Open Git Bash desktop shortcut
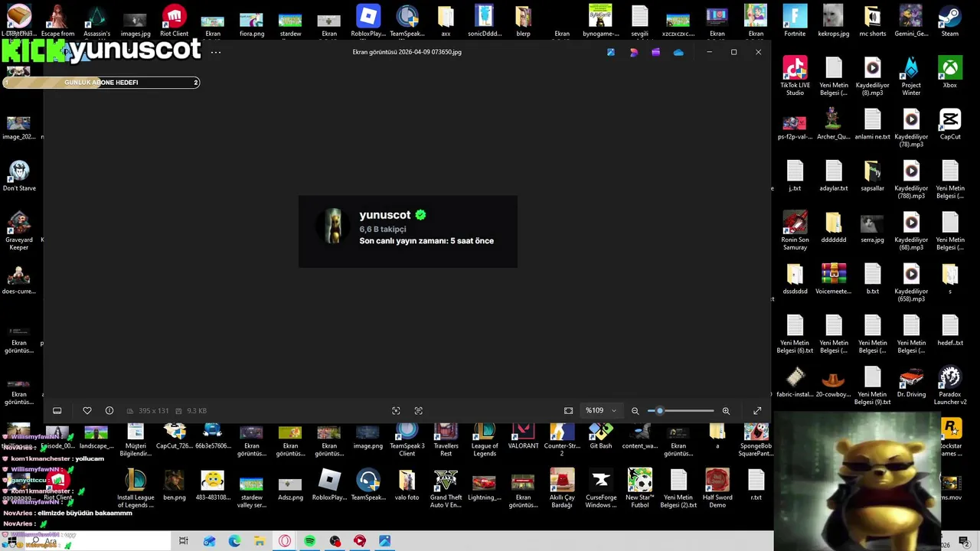The width and height of the screenshot is (980, 551). coord(601,436)
